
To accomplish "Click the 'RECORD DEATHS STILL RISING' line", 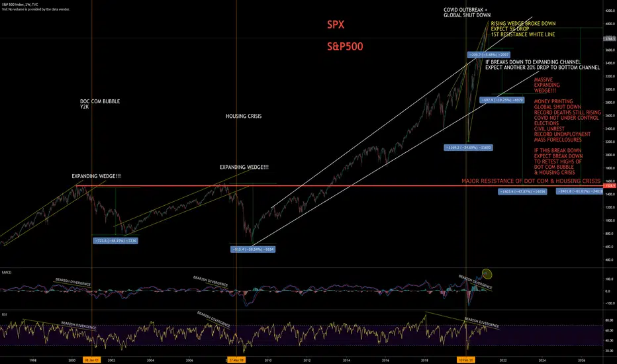I will (567, 113).
